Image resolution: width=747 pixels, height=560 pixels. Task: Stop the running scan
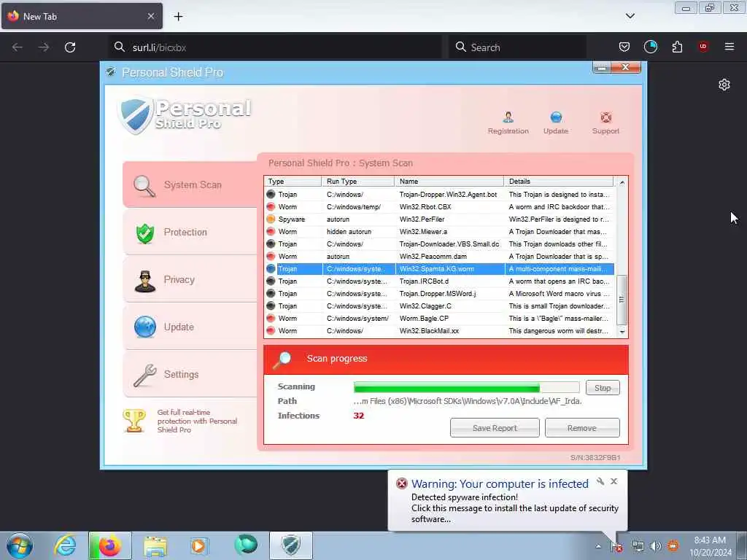pyautogui.click(x=603, y=388)
